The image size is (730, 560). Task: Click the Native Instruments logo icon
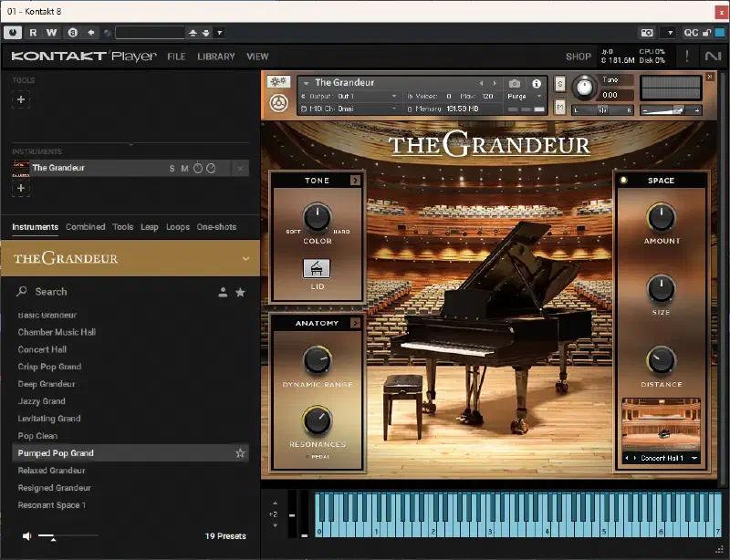713,57
